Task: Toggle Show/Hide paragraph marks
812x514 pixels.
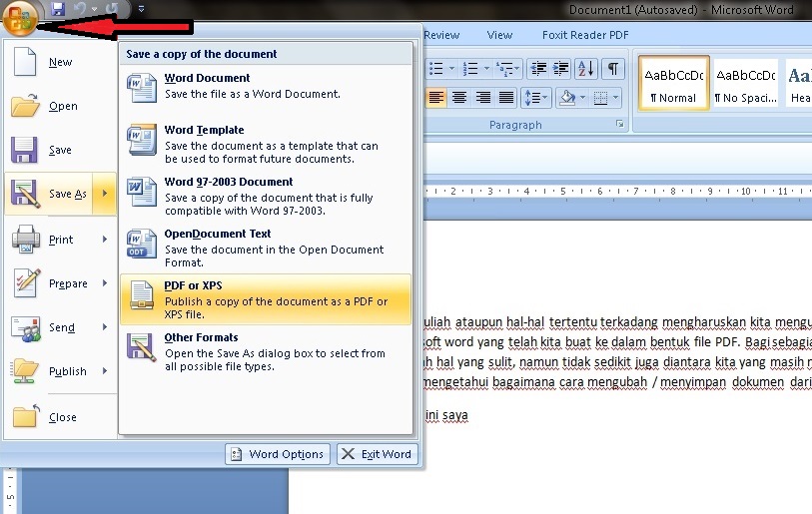Action: pyautogui.click(x=613, y=68)
